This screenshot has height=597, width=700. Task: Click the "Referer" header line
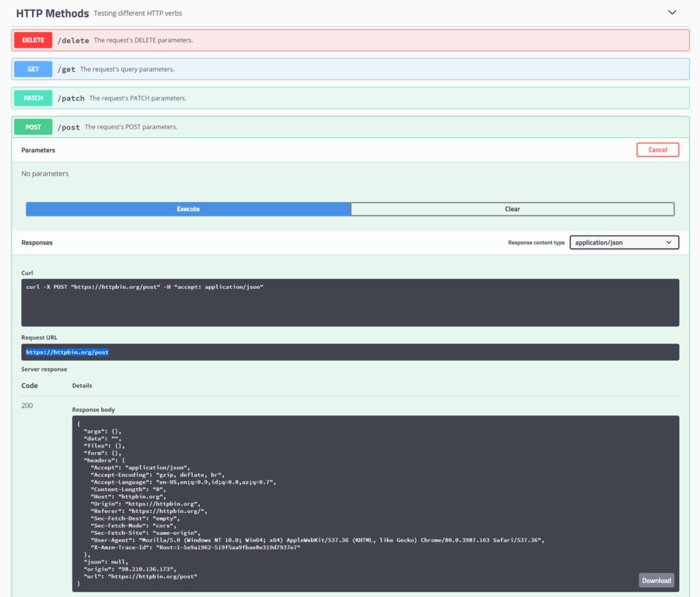coord(149,511)
